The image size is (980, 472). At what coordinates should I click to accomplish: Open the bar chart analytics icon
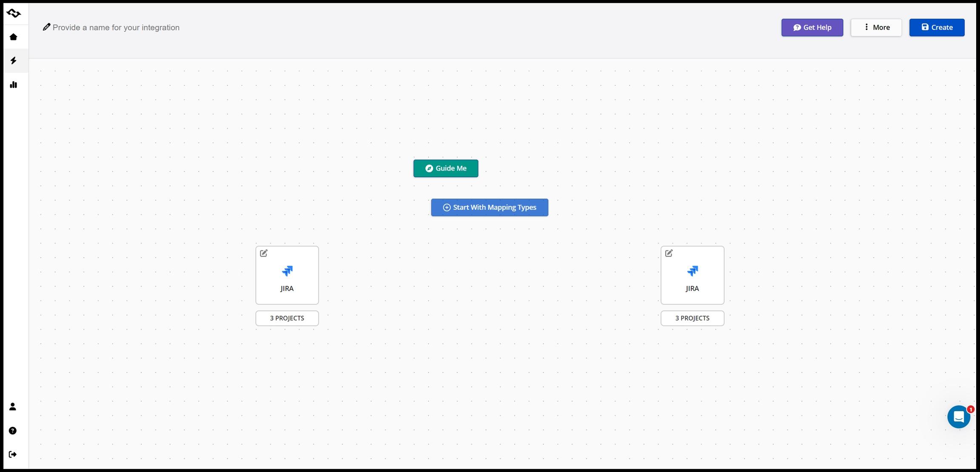tap(14, 85)
